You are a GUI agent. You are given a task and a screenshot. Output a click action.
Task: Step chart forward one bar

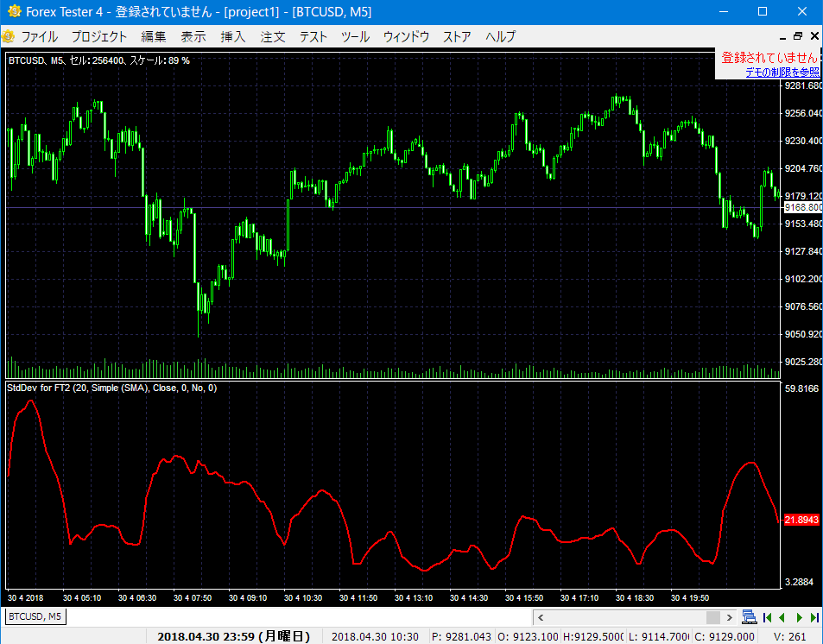click(x=799, y=617)
